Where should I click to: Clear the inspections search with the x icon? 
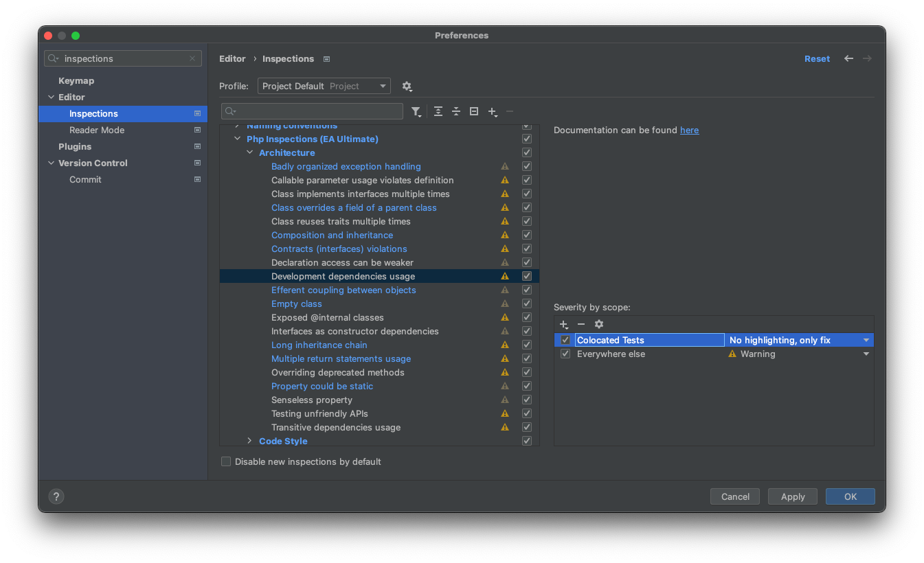(192, 58)
